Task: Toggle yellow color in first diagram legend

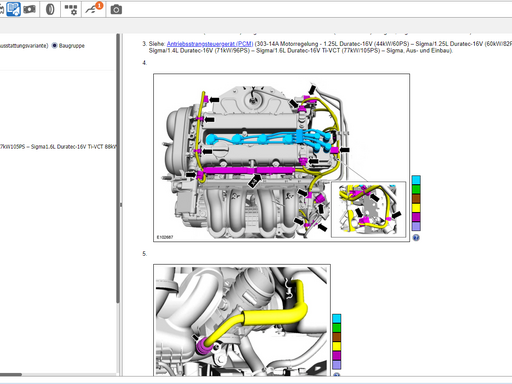Action: 416,208
